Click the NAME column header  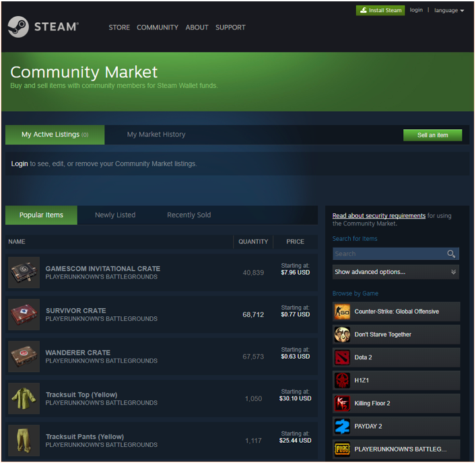click(x=17, y=242)
